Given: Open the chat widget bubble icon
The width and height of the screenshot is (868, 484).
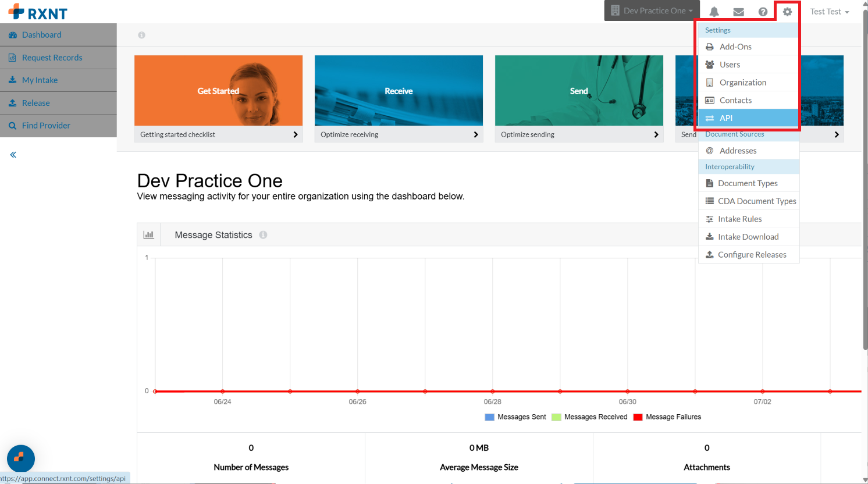Looking at the screenshot, I should 21,458.
